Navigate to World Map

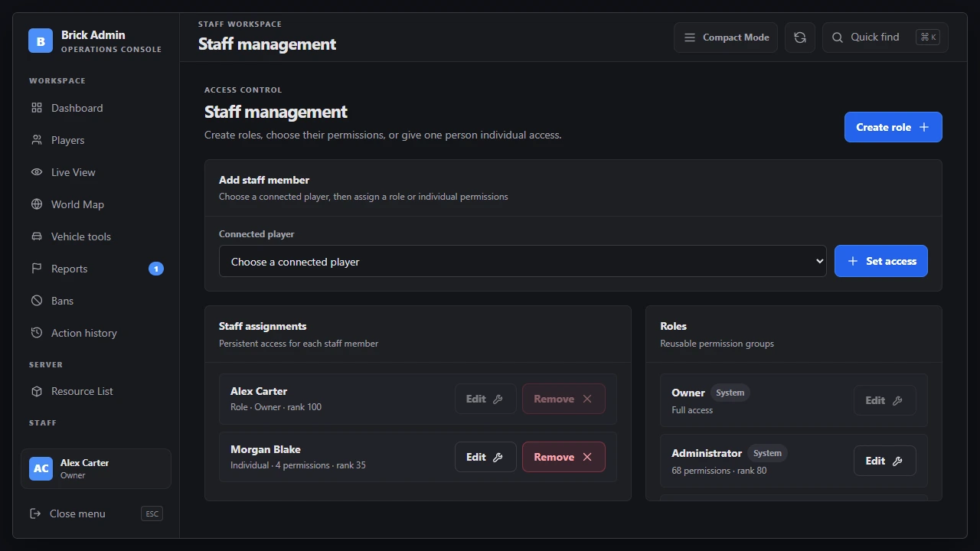pyautogui.click(x=96, y=204)
